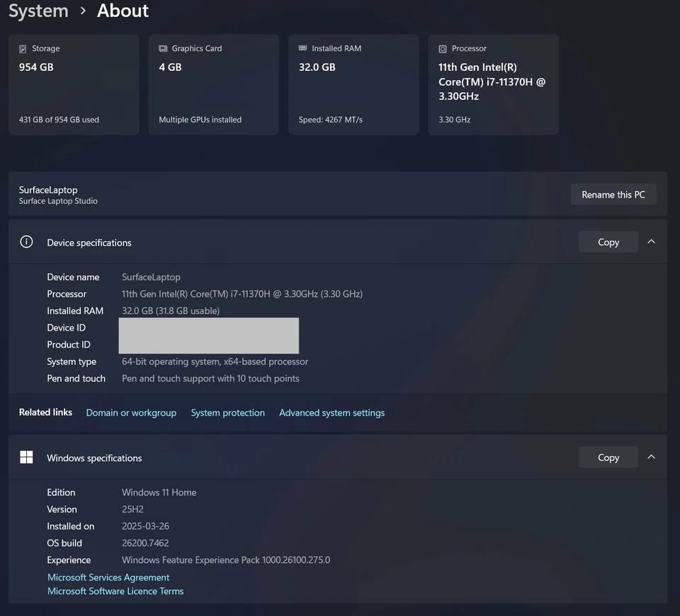The height and width of the screenshot is (616, 680).
Task: Open the Graphics Card 4 GB card
Action: (x=214, y=84)
